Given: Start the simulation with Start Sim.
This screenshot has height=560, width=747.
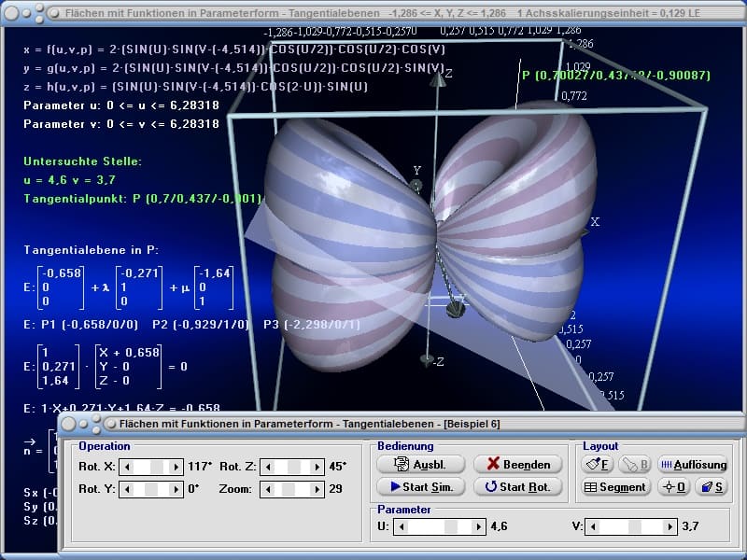Looking at the screenshot, I should [421, 486].
